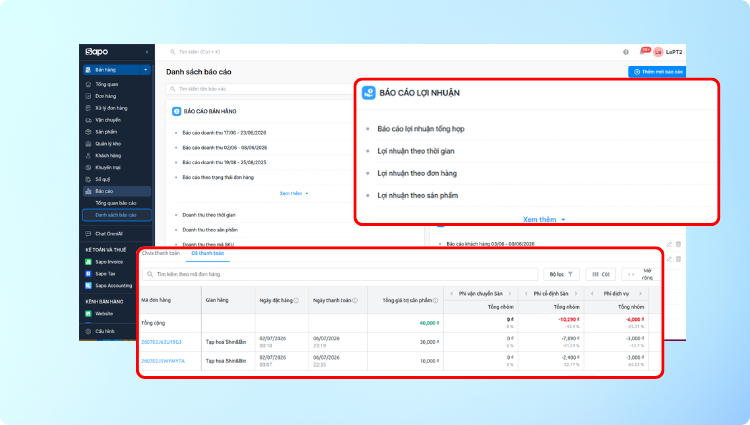
Task: Open Cấu hình settings
Action: 104,331
